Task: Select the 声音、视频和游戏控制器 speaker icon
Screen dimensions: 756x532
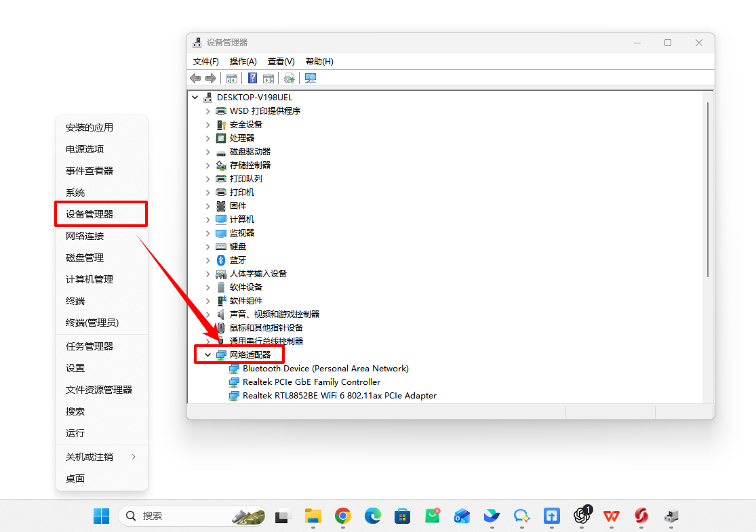Action: pos(221,314)
